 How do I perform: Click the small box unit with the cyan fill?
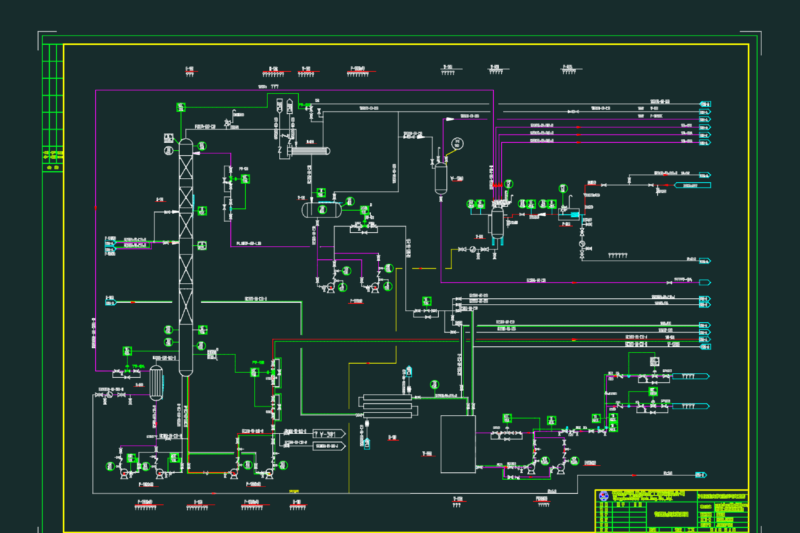[569, 214]
